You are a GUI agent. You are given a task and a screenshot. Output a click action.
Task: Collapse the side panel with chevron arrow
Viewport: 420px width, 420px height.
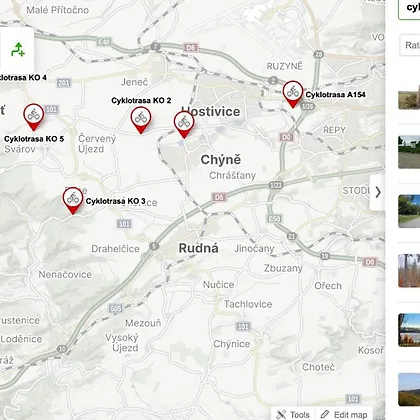pos(378,192)
